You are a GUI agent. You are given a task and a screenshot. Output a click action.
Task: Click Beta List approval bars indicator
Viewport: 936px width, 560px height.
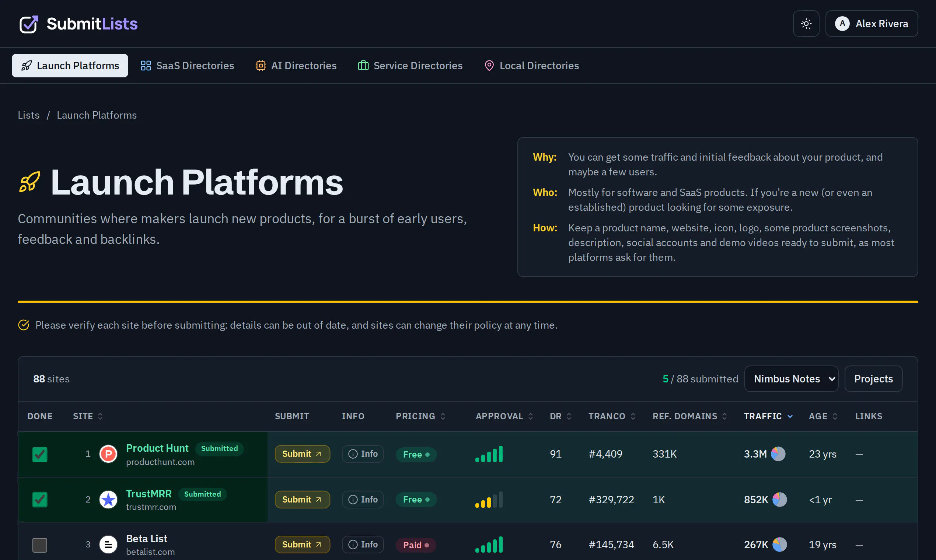pyautogui.click(x=489, y=545)
